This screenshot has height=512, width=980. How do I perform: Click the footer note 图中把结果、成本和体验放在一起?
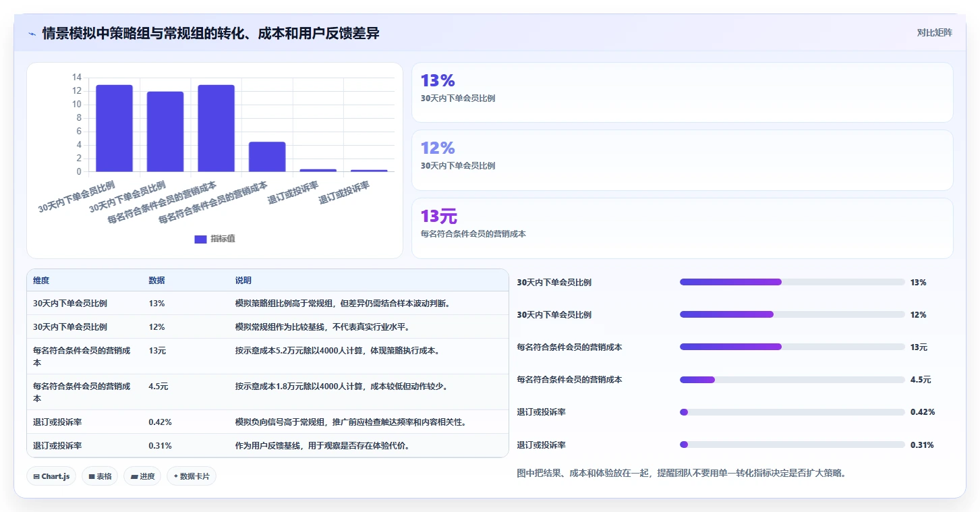[x=681, y=474]
